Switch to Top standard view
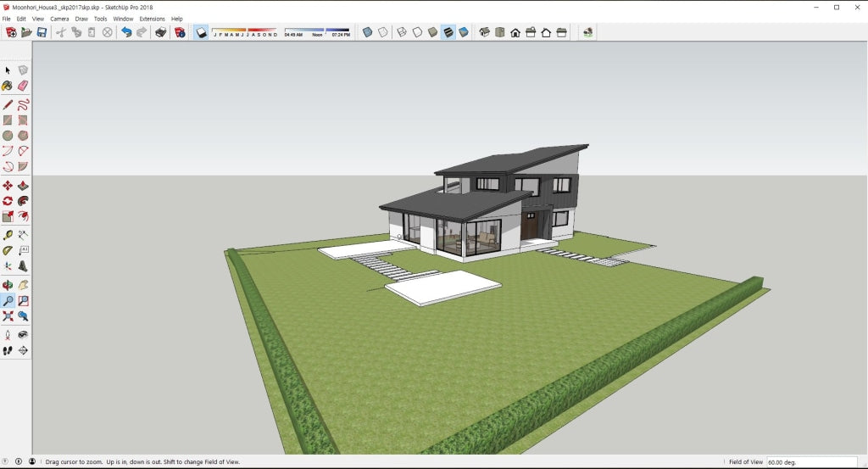The image size is (868, 469). pos(500,33)
